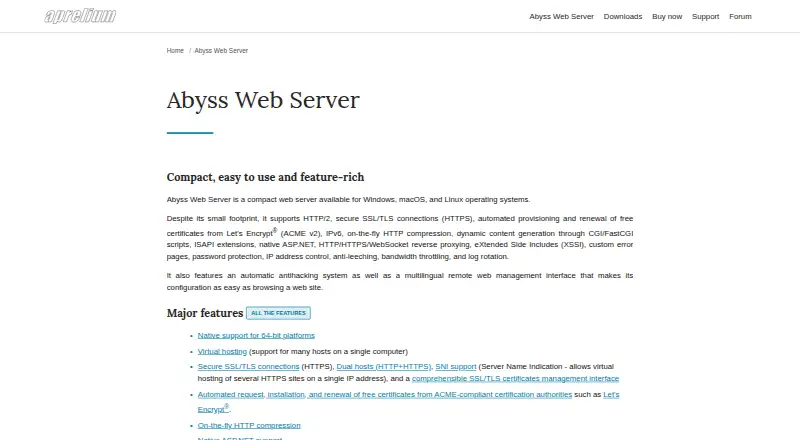Viewport: 800px width, 440px height.
Task: Open comprehensible SSL/TLS certificates management interface link
Action: point(515,378)
